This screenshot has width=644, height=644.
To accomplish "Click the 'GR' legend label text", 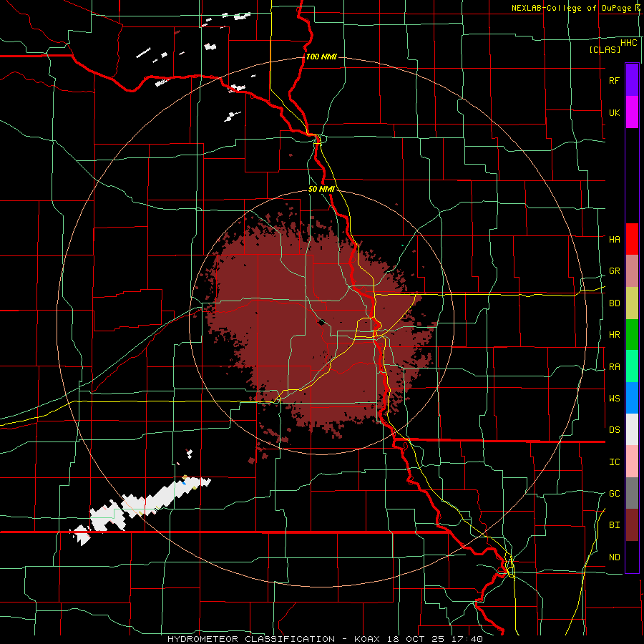I will pyautogui.click(x=614, y=271).
